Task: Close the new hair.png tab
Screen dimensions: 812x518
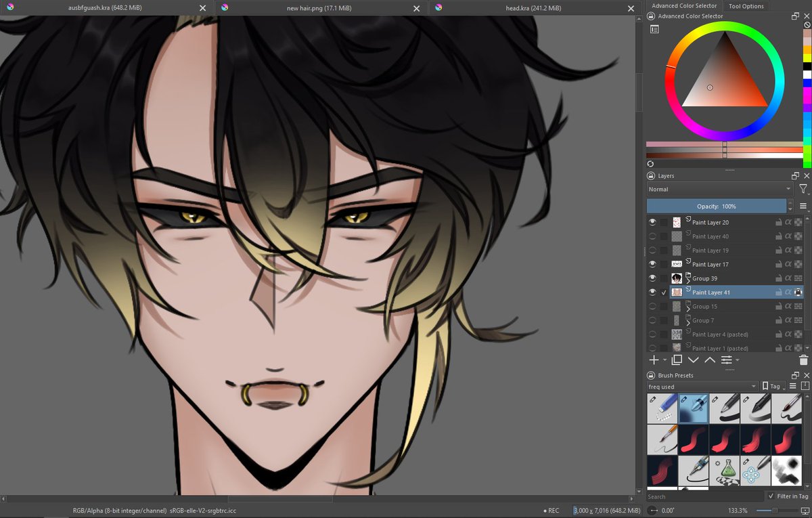Action: pyautogui.click(x=417, y=8)
